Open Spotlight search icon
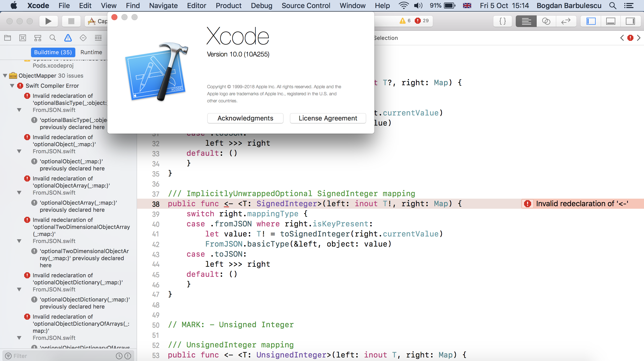The width and height of the screenshot is (644, 361). pos(613,6)
